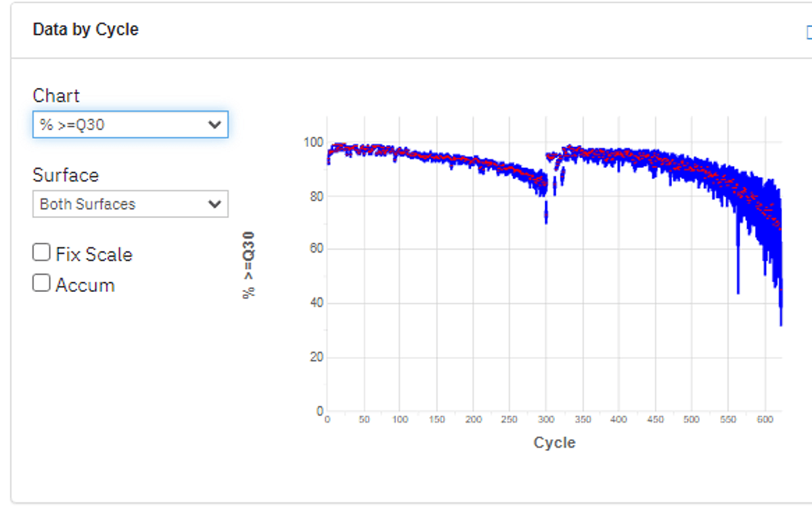This screenshot has height=510, width=812.
Task: Click the 40 tick label on y-axis
Action: [316, 303]
